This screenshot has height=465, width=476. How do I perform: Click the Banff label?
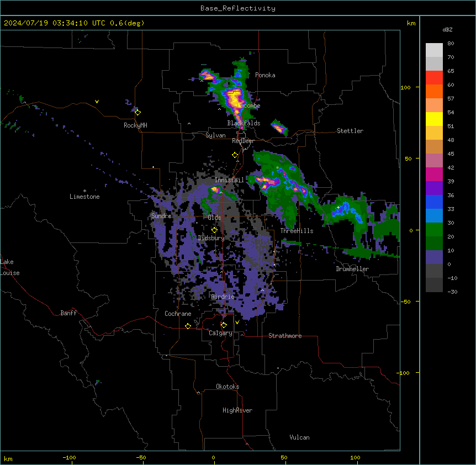click(68, 313)
